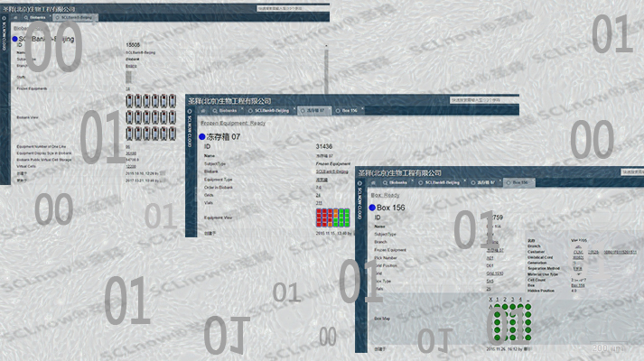Screen dimensions: 644x361
Task: Click the Box: Ready heading link
Action: 386,195
